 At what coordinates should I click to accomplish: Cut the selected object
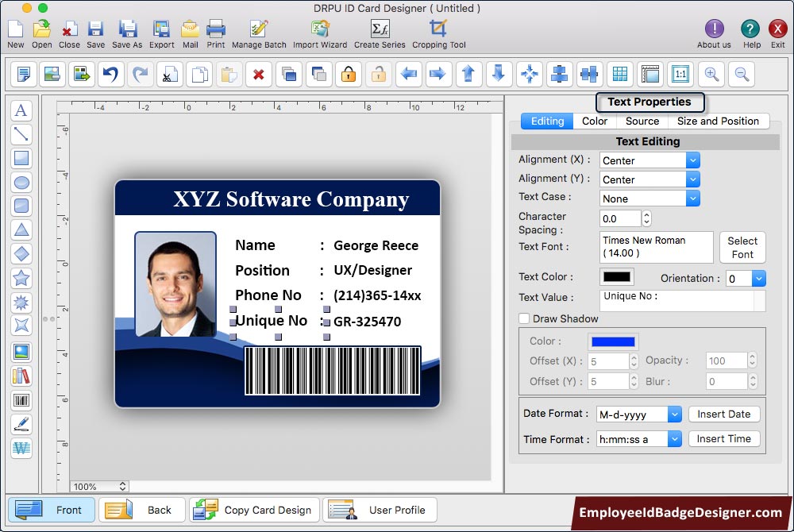point(170,75)
